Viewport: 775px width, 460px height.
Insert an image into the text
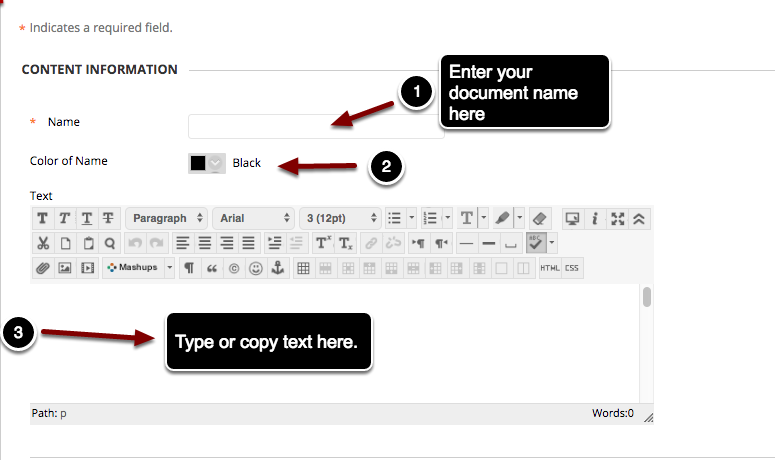click(x=65, y=268)
